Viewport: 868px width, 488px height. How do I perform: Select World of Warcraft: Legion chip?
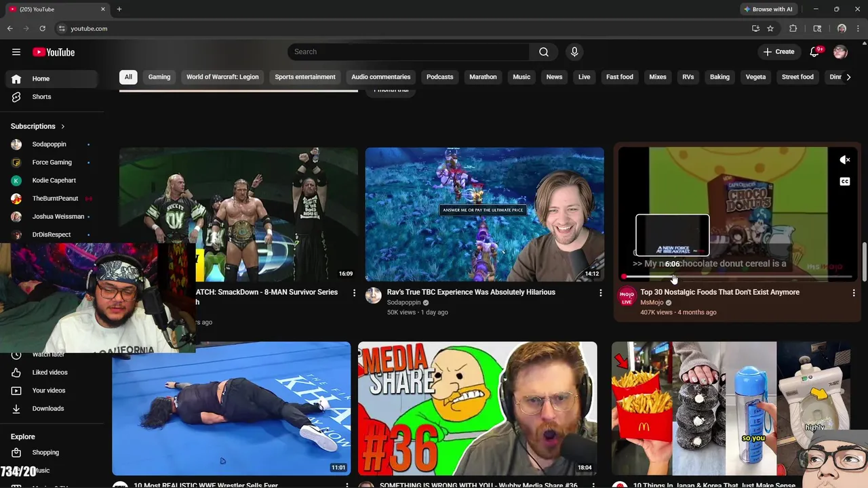tap(222, 77)
